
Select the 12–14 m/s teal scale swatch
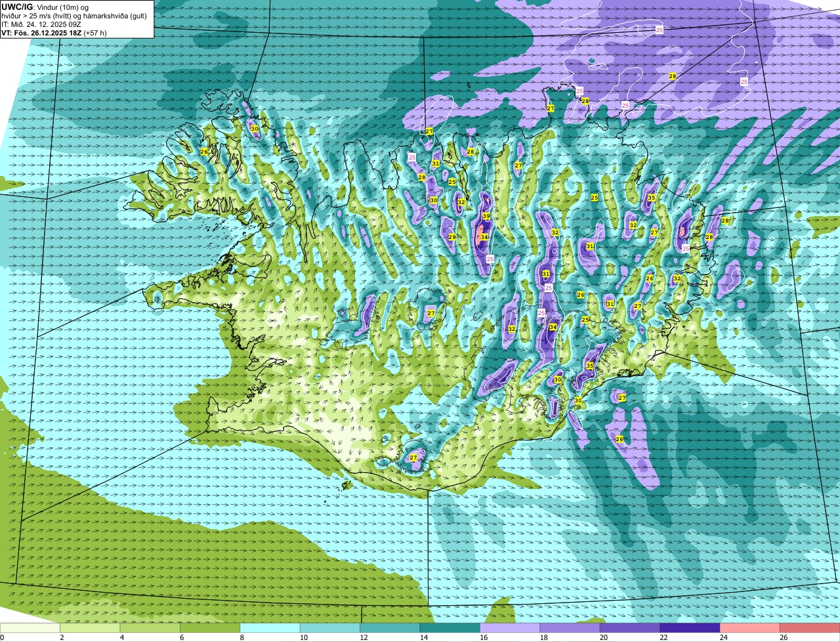(x=390, y=628)
